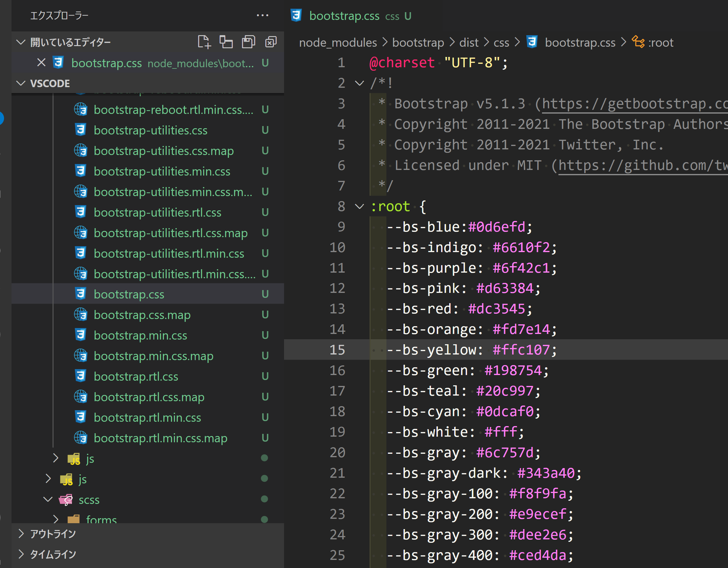Collapse the VSCODE folder section
728x568 pixels.
point(21,83)
